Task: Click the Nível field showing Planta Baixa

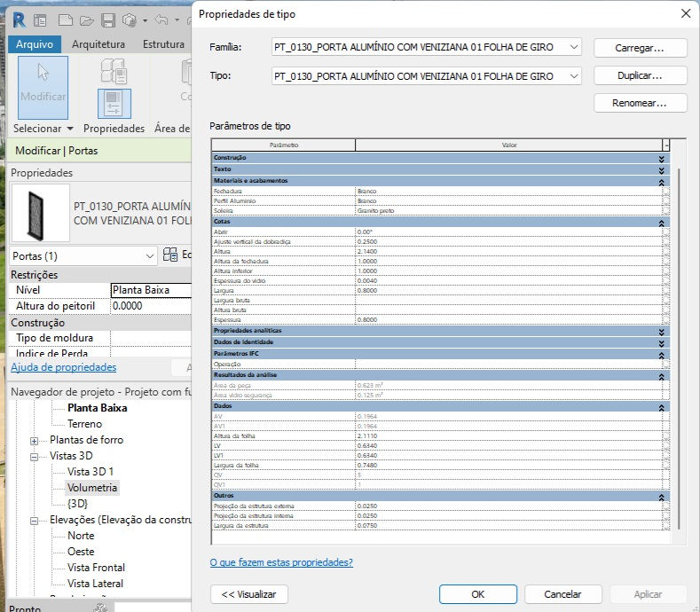Action: click(x=151, y=290)
